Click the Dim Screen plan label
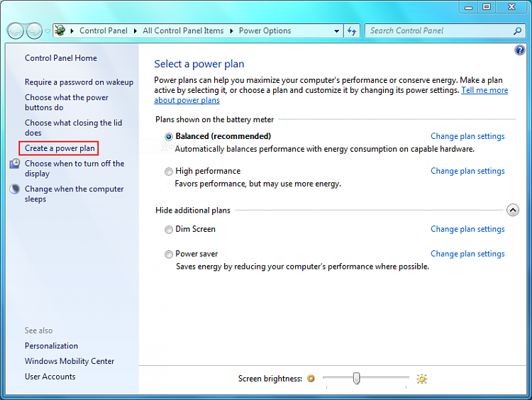 point(195,229)
